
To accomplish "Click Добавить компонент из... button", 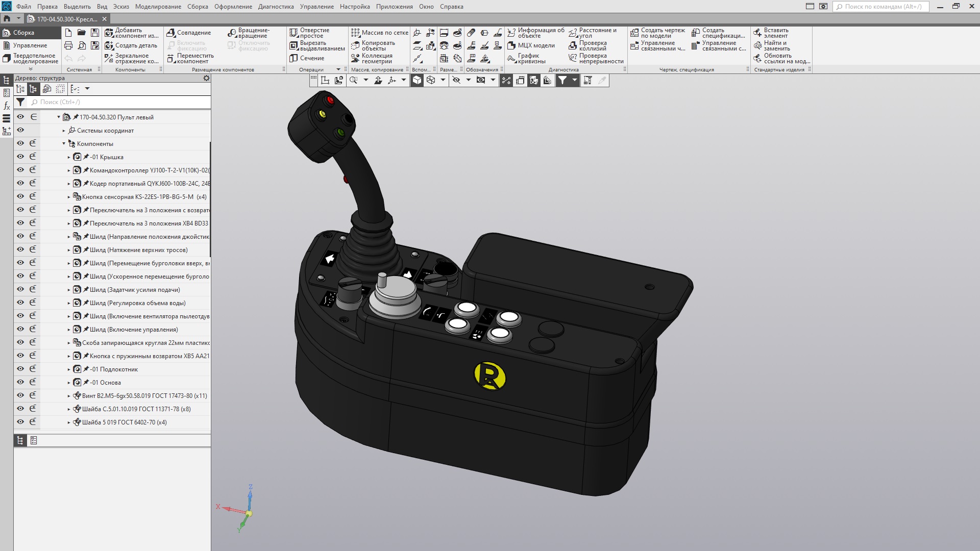I will [132, 33].
